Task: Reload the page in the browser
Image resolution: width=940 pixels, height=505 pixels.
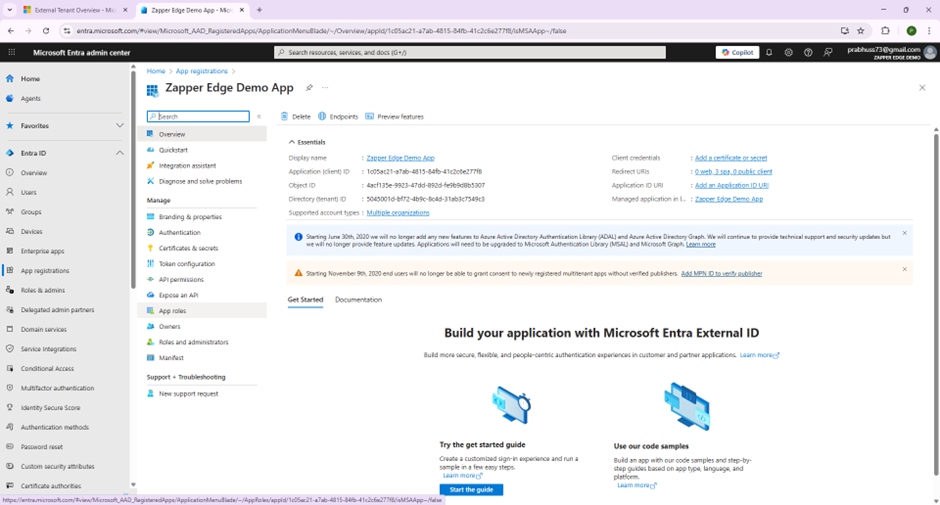Action: 46,31
